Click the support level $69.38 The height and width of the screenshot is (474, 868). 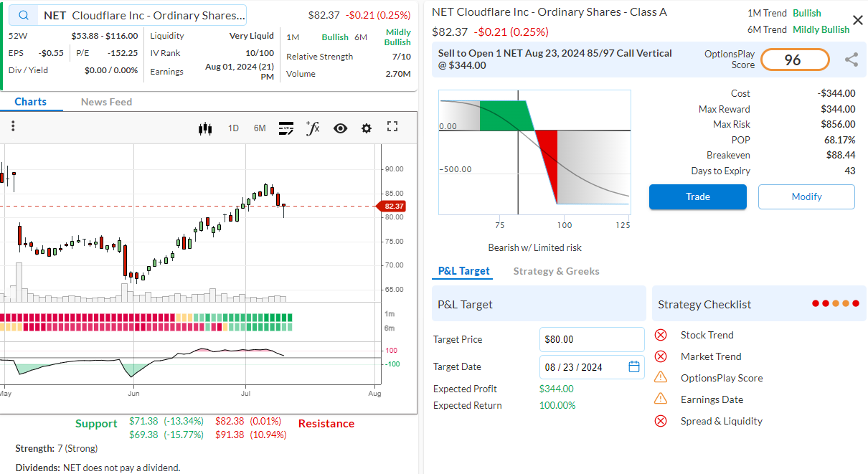pyautogui.click(x=143, y=435)
